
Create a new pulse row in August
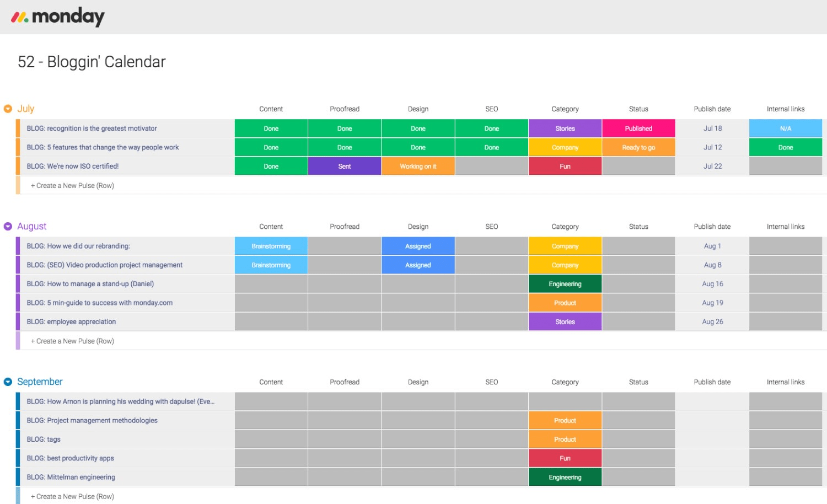coord(72,341)
